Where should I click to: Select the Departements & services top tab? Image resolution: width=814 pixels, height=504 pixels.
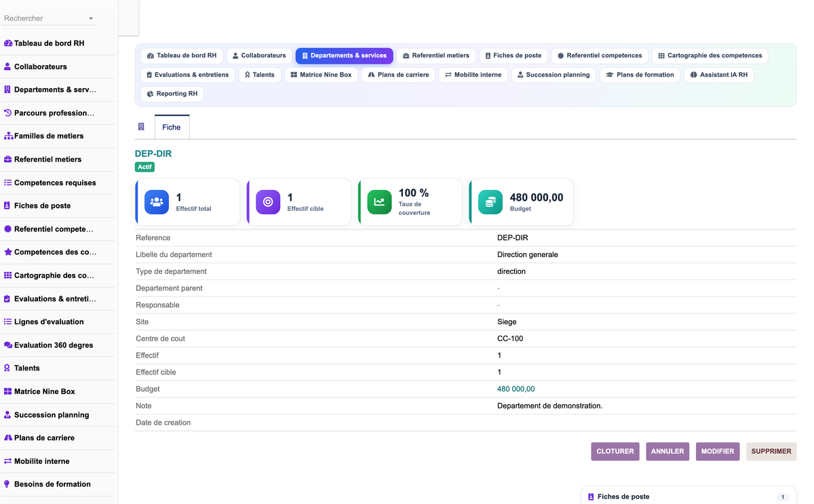(x=344, y=56)
